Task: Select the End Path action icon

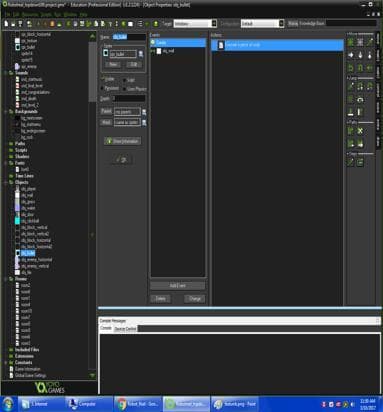Action: 360,131
